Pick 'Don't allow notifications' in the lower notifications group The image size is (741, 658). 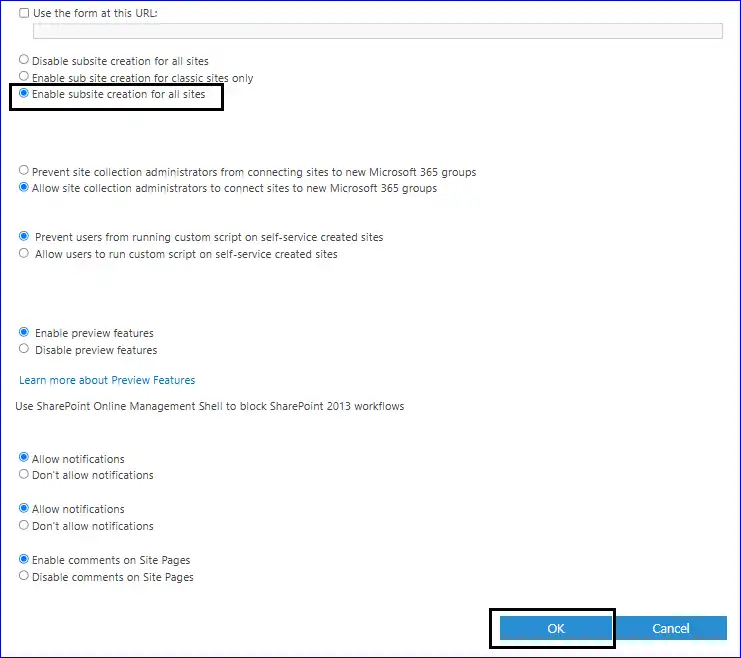pyautogui.click(x=24, y=525)
